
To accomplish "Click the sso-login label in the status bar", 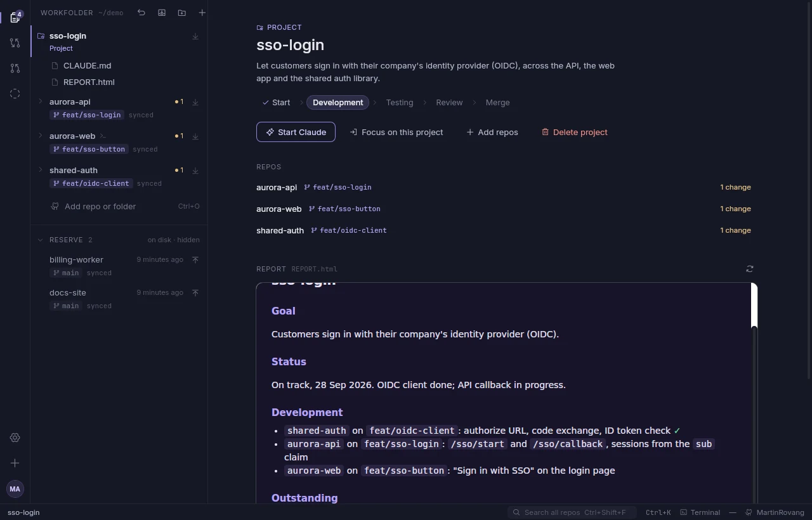I will (23, 512).
